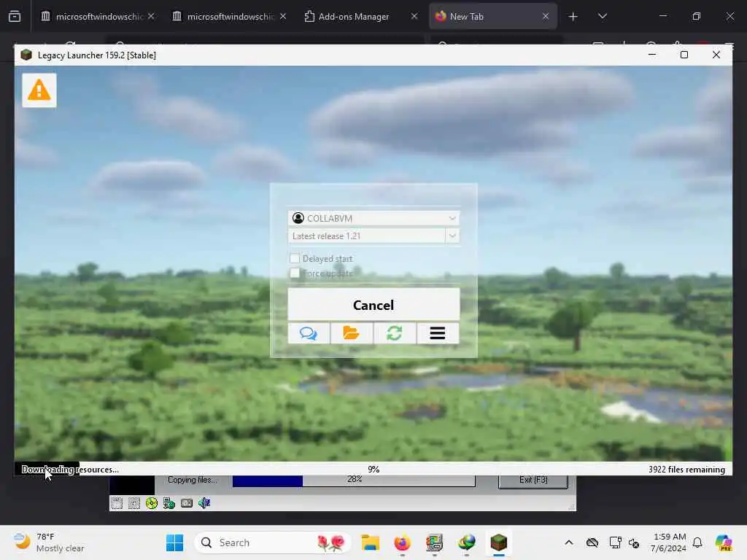Close the Add-ons Manager tab
Image resolution: width=747 pixels, height=560 pixels.
(x=414, y=16)
